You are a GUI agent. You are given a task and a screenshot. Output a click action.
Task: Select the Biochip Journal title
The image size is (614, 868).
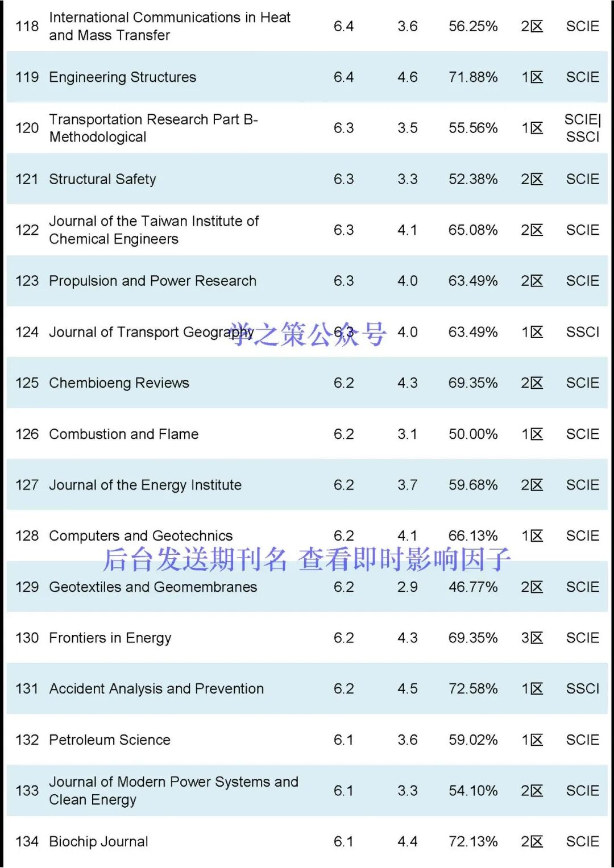[x=98, y=842]
